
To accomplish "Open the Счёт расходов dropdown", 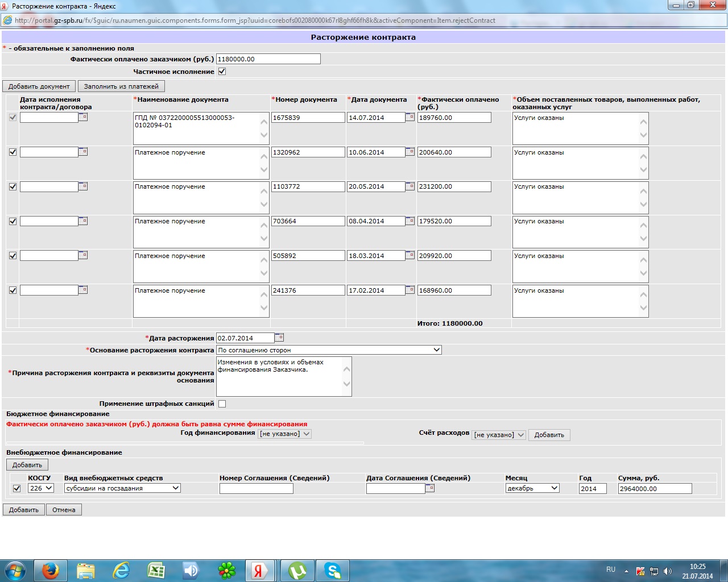I will [499, 435].
